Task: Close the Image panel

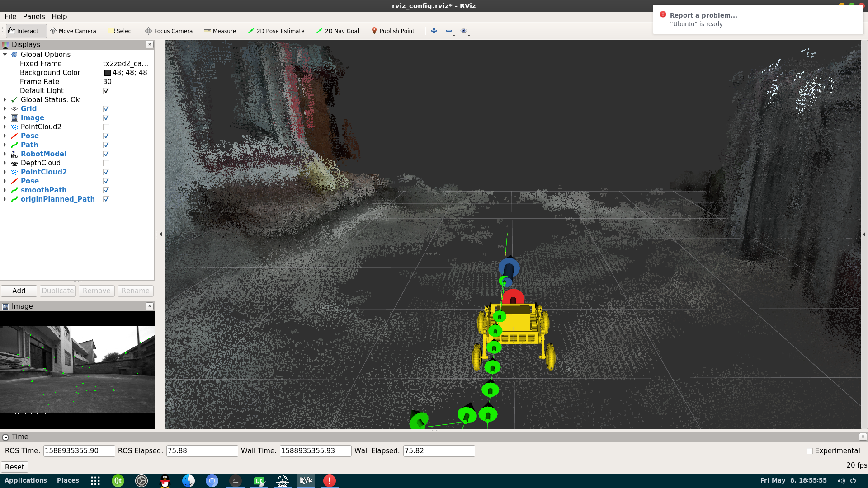Action: point(150,306)
